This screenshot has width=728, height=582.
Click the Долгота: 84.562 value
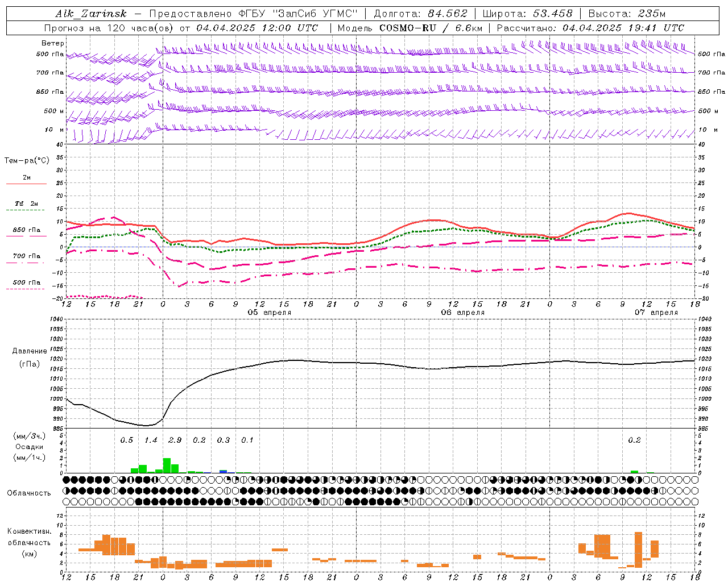[420, 14]
